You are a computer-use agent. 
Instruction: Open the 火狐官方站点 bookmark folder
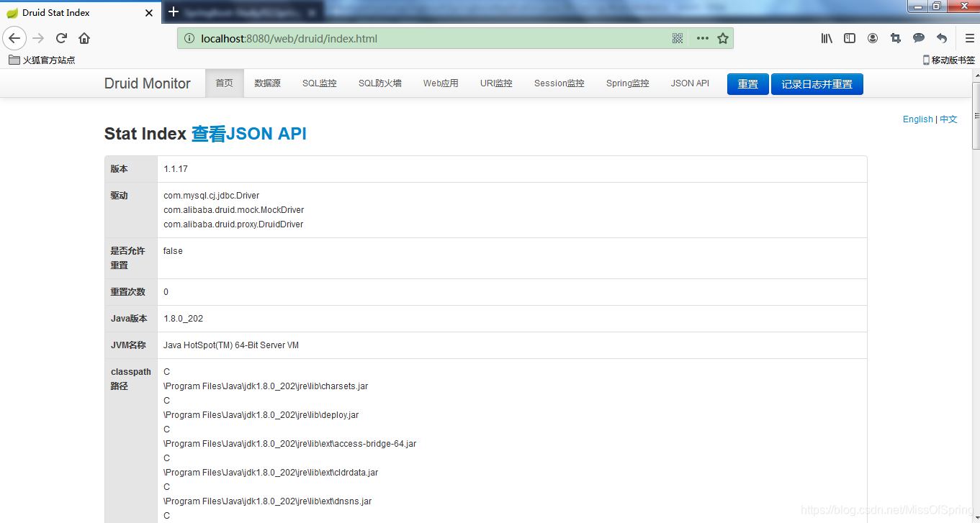pyautogui.click(x=42, y=60)
